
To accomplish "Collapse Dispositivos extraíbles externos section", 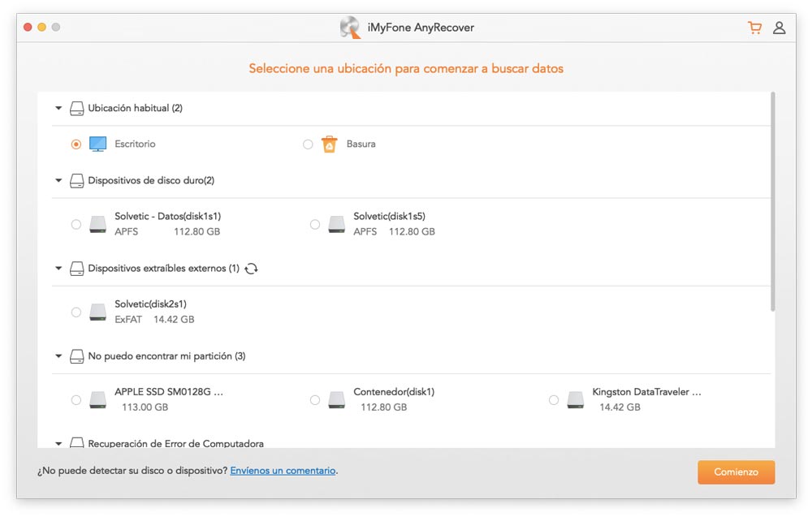I will point(58,269).
